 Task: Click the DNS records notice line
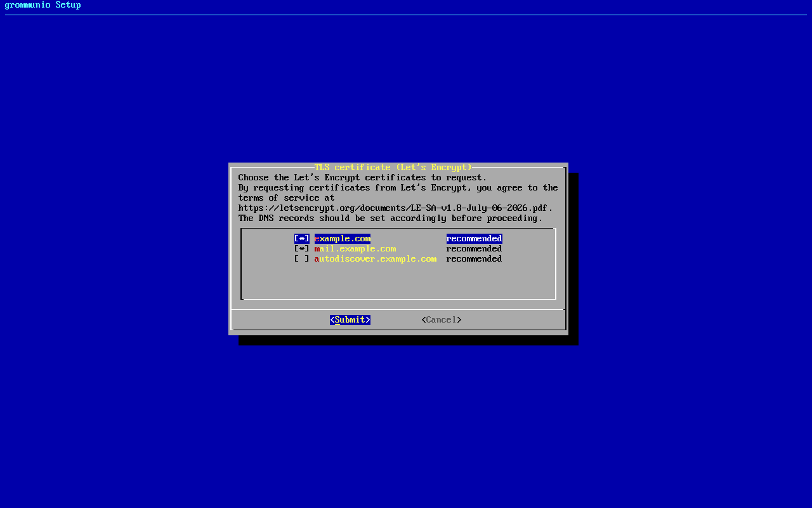(391, 218)
